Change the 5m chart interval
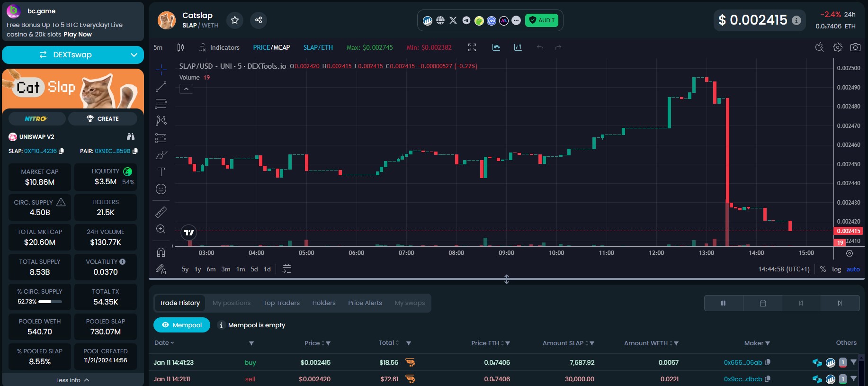The width and height of the screenshot is (868, 386). (158, 47)
